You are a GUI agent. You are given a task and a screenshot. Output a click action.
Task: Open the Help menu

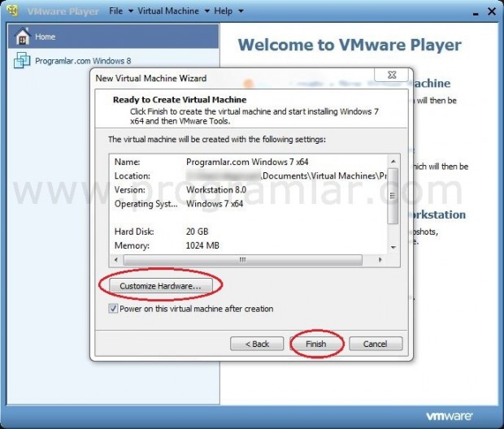[x=223, y=11]
